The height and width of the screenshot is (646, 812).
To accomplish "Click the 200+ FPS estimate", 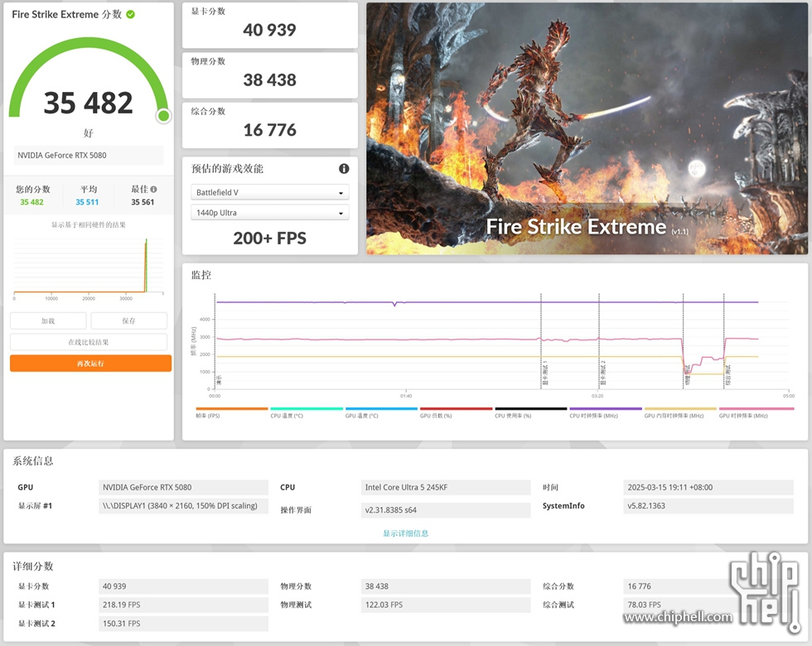I will click(x=270, y=239).
